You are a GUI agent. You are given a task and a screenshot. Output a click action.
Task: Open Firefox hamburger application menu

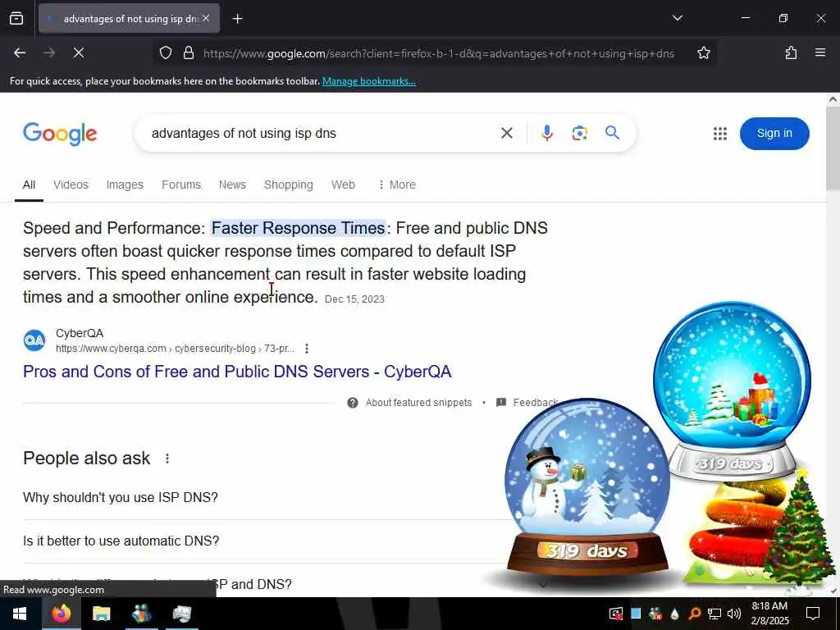pyautogui.click(x=820, y=52)
